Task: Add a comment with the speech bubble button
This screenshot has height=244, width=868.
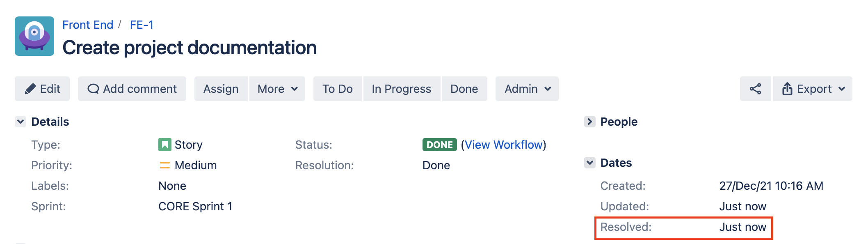Action: click(x=132, y=89)
